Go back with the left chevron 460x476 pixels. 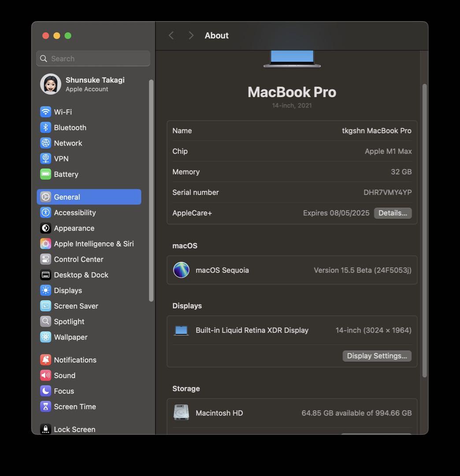[x=171, y=36]
